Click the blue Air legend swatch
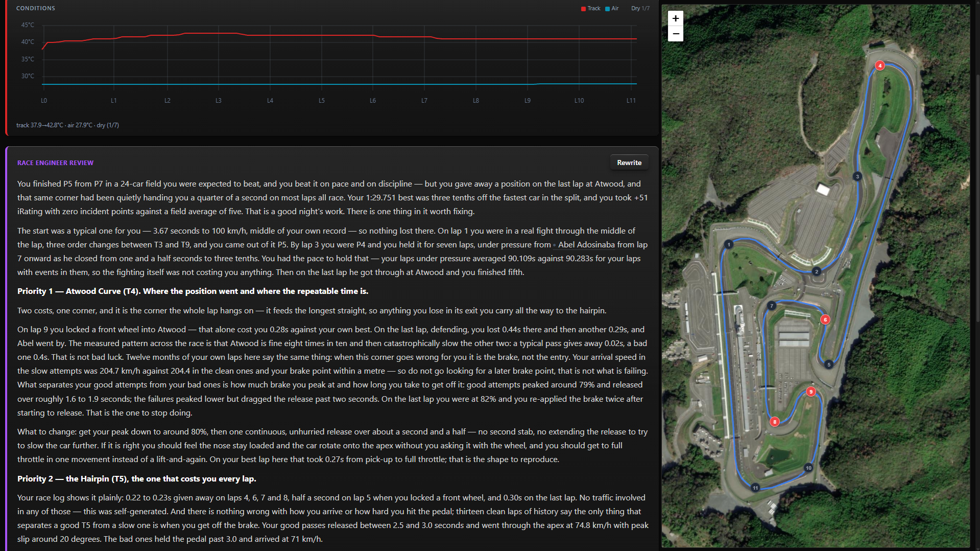This screenshot has height=551, width=980. coord(607,9)
